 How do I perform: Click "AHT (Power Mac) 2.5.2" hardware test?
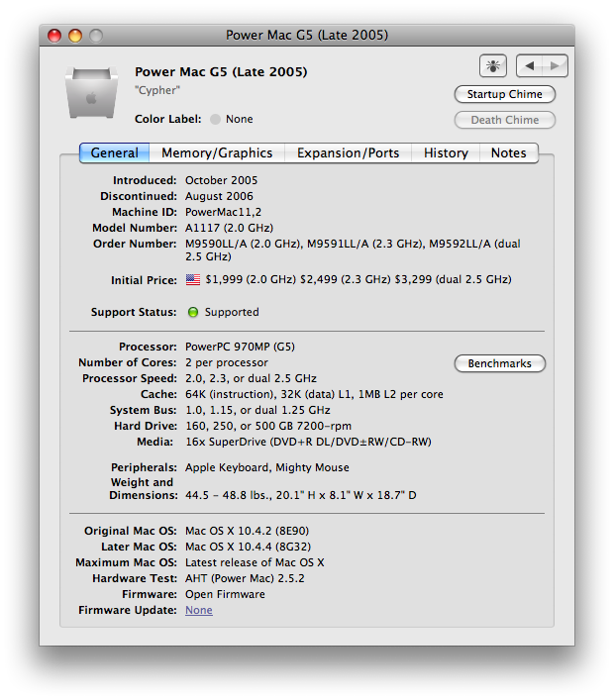[x=245, y=578]
